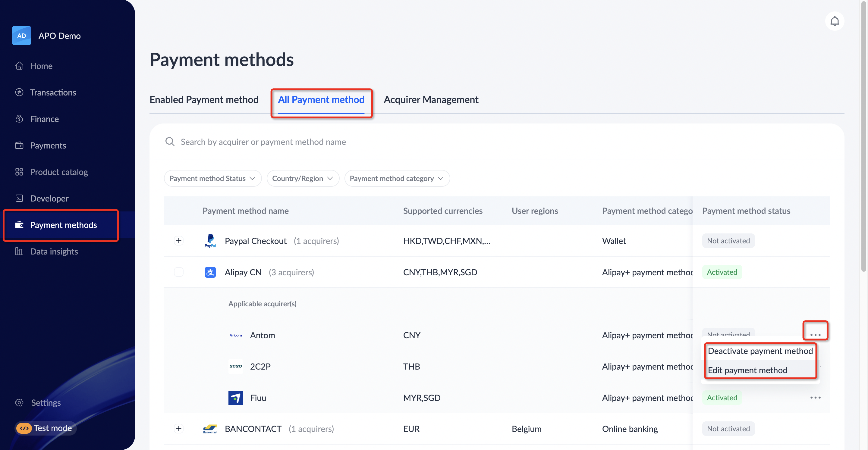
Task: Switch to Enabled Payment method tab
Action: pyautogui.click(x=204, y=100)
